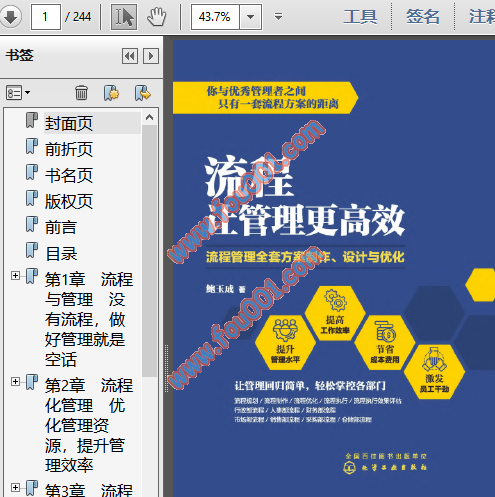
Task: Expand the 第2章 bookmark tree node
Action: click(x=15, y=381)
